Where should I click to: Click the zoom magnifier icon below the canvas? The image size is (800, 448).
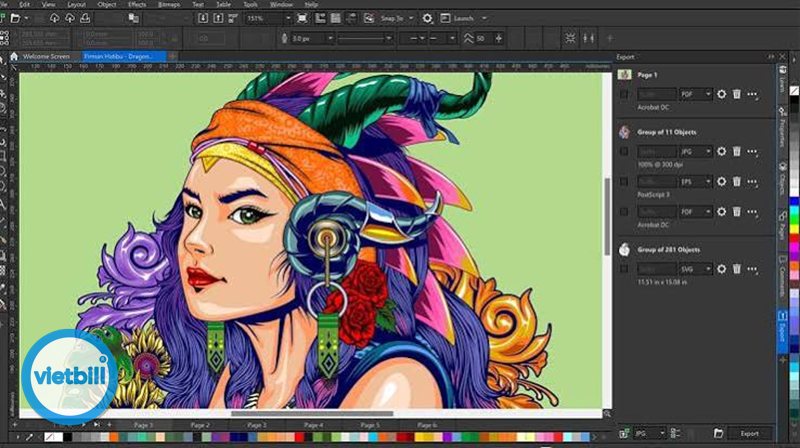pyautogui.click(x=607, y=414)
